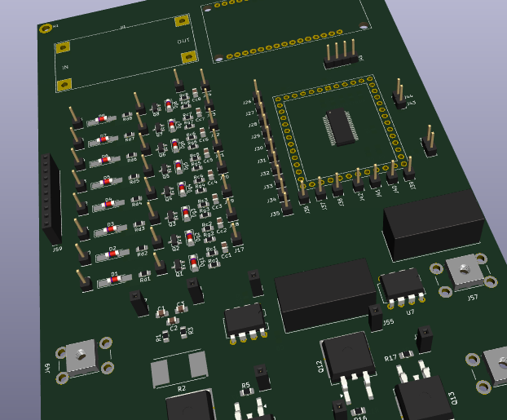Click the OUT label on the module outline
This screenshot has width=507, height=420.
pos(183,42)
